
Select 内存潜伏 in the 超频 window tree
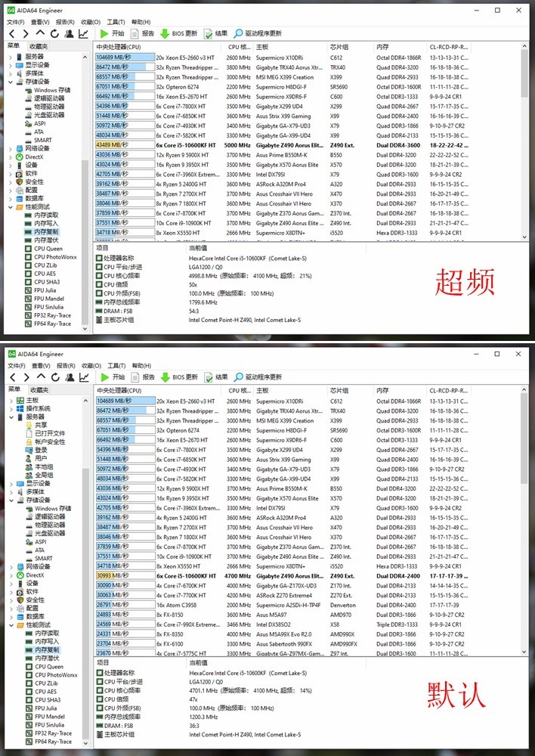tap(42, 240)
